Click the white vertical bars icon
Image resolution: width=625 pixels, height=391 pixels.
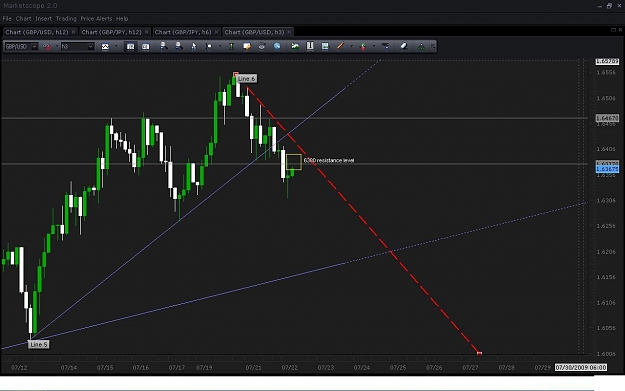[310, 46]
